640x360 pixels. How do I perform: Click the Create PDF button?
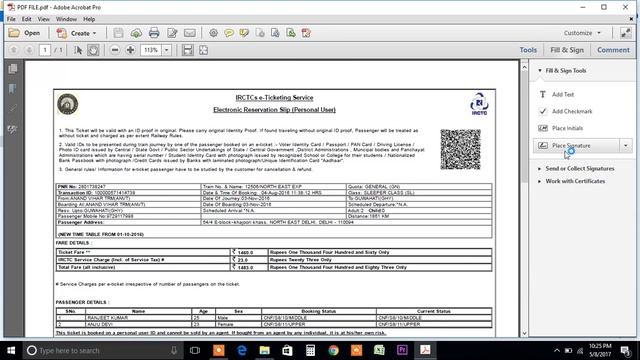pos(76,33)
